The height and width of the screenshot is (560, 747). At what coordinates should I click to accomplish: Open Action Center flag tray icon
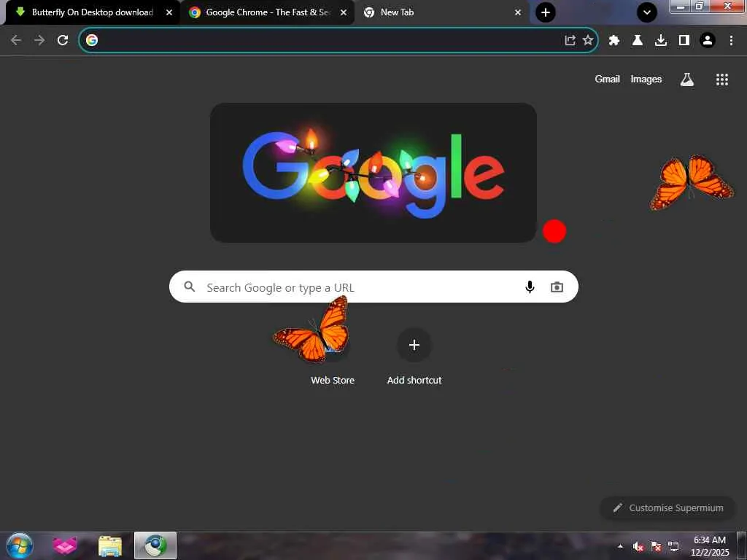coord(656,547)
